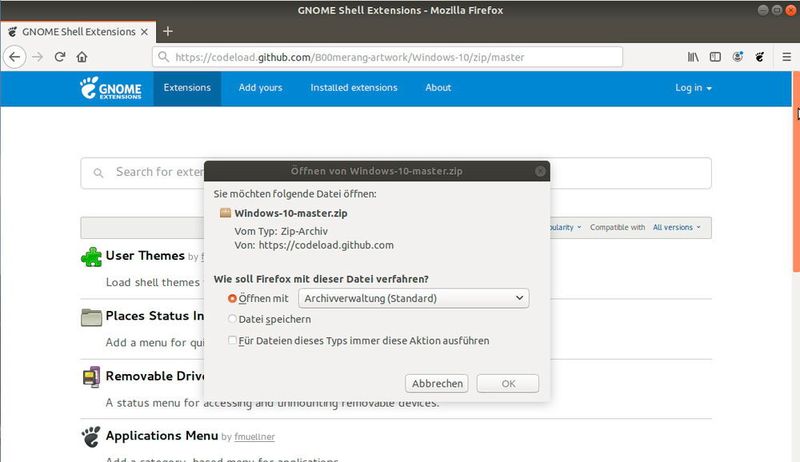
Task: Click the User Themes puzzle icon
Action: 91,256
